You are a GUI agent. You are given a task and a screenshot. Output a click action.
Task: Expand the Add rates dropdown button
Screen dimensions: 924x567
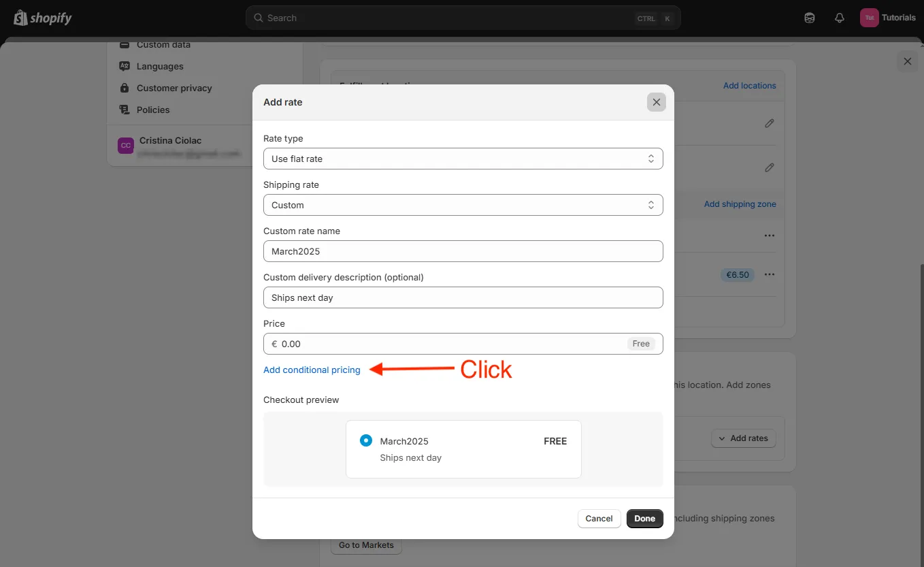[x=744, y=438]
